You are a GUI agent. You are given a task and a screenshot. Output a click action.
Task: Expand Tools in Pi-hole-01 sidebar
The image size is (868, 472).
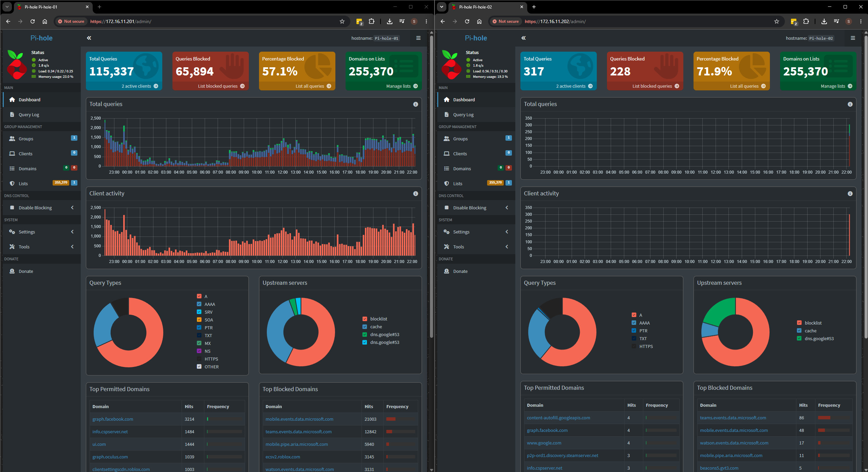[x=42, y=247]
